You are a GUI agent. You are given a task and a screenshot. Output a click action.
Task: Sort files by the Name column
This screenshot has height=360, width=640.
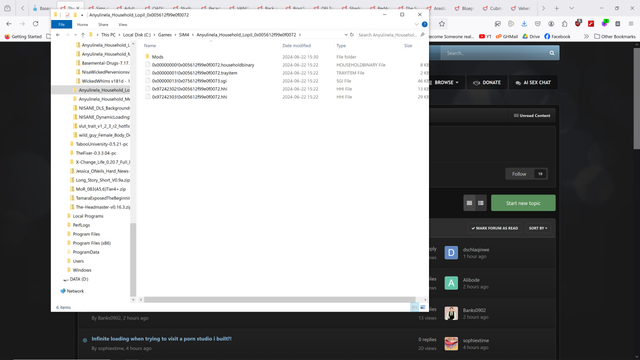150,46
